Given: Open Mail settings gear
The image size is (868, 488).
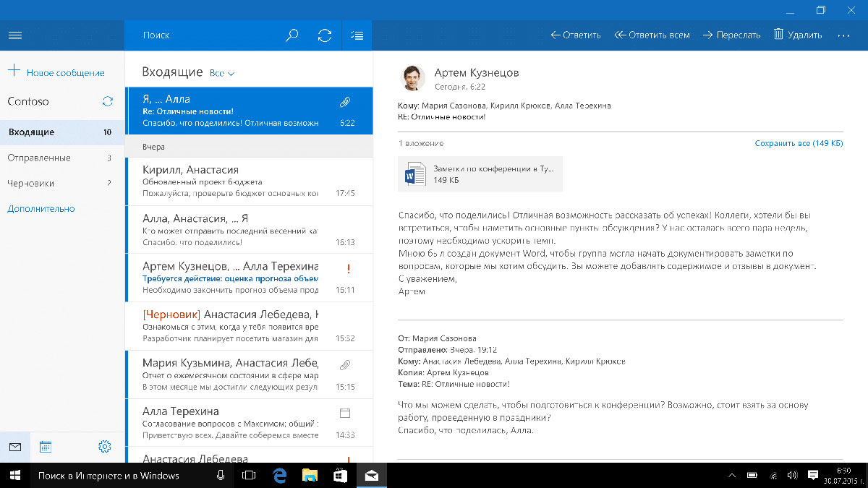Looking at the screenshot, I should click(105, 447).
